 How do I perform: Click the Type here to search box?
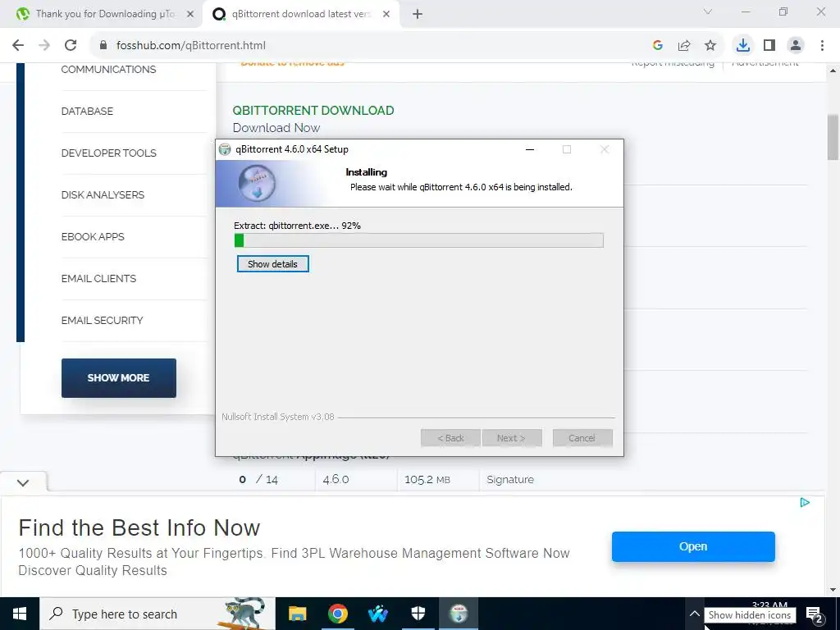[157, 614]
